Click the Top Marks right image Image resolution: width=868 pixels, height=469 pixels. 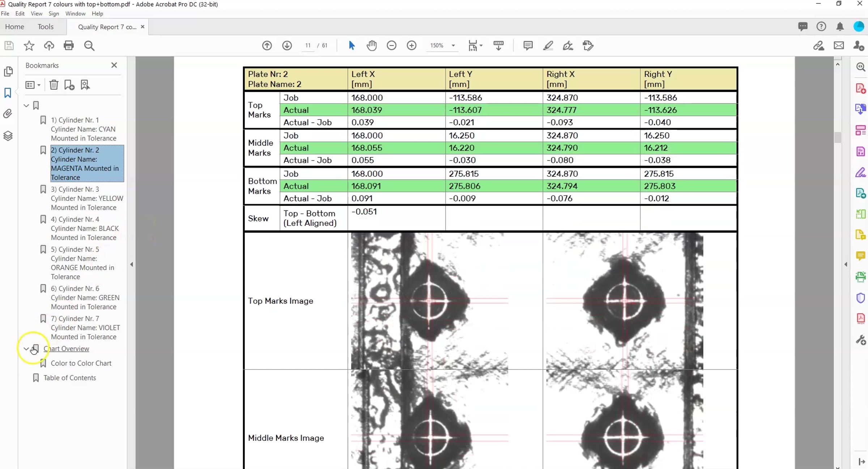(625, 301)
